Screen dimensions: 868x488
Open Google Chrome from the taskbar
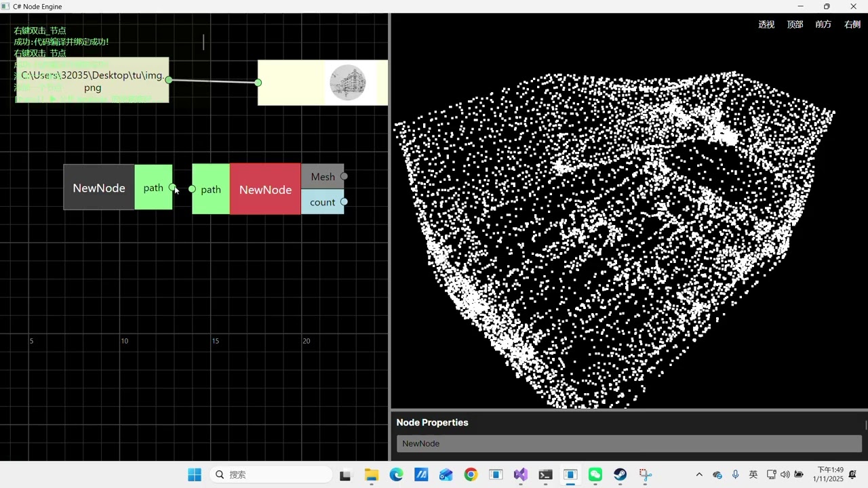(x=471, y=474)
